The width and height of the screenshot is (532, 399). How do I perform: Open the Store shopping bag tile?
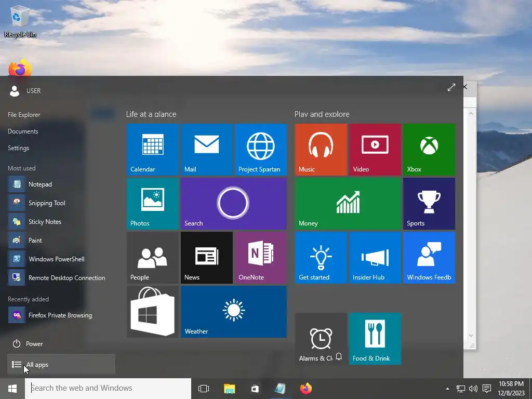pyautogui.click(x=153, y=312)
